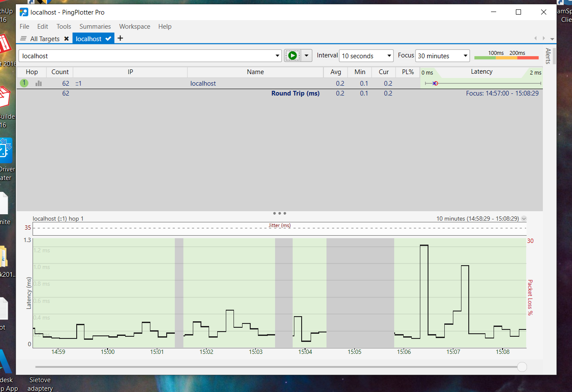
Task: Add a new target tab with plus icon
Action: pyautogui.click(x=120, y=39)
